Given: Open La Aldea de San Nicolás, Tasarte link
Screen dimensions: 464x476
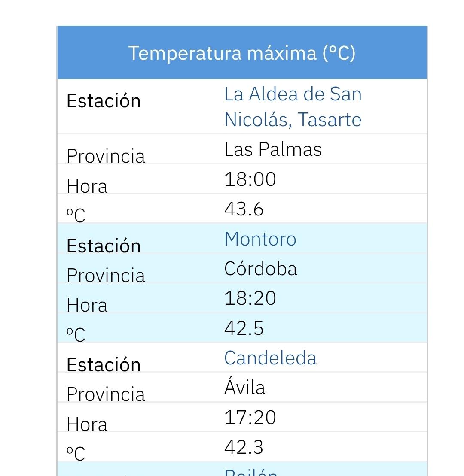Looking at the screenshot, I should point(293,106).
